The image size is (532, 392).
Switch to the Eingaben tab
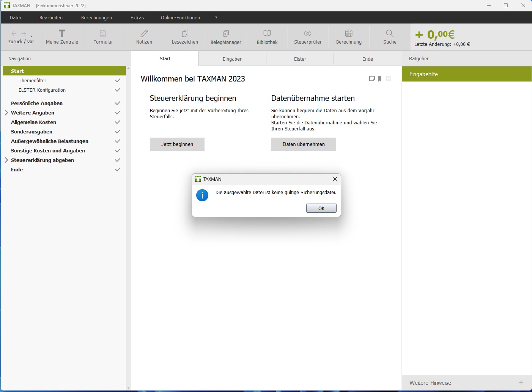[x=233, y=59]
